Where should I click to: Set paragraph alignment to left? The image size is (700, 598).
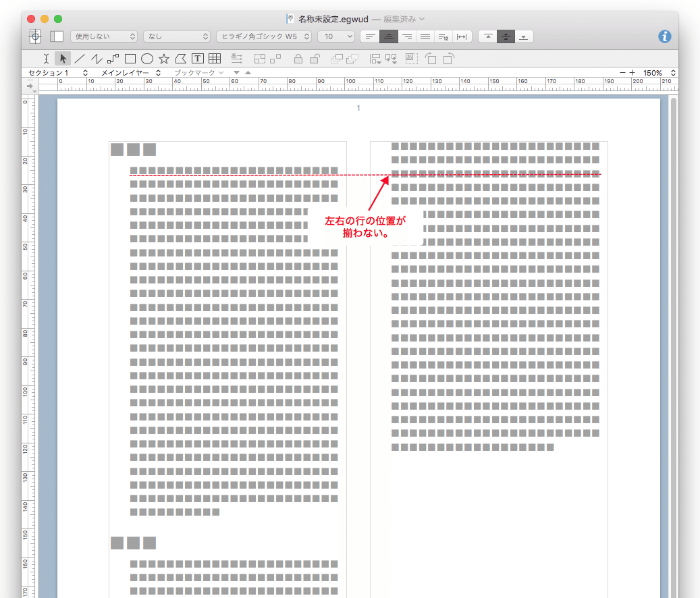tap(370, 36)
